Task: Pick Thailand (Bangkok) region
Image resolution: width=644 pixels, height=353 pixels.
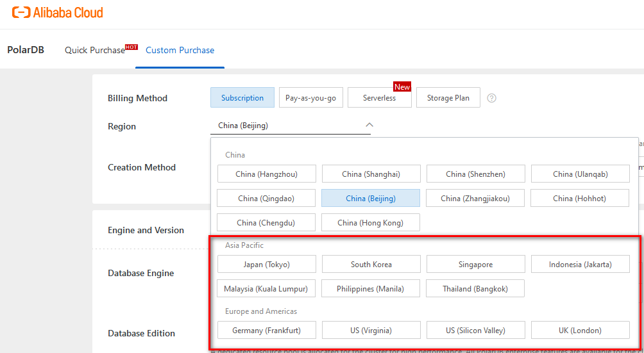Action: coord(475,289)
